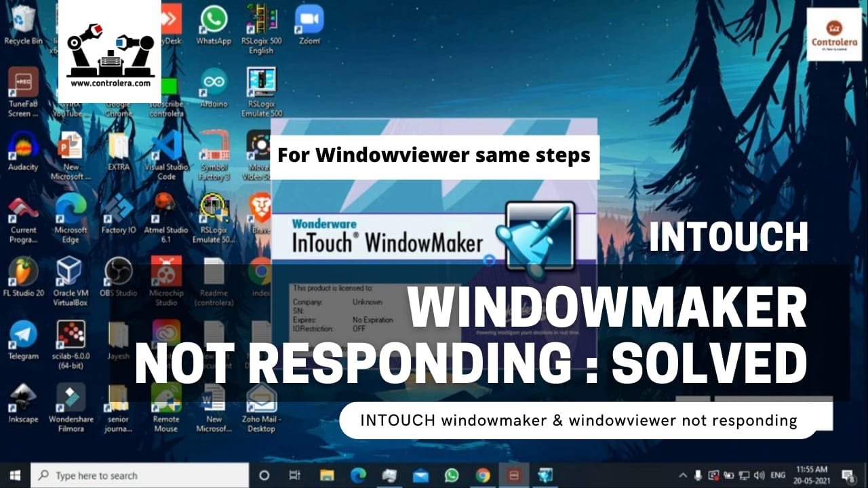The height and width of the screenshot is (488, 868).
Task: Select the Arduino desktop shortcut
Action: (214, 89)
